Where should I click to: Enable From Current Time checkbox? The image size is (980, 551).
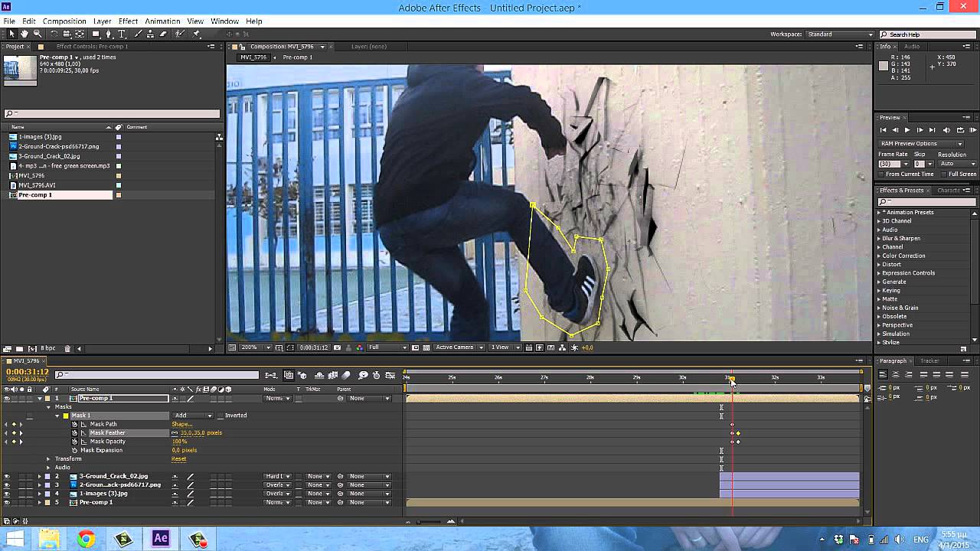pos(881,174)
